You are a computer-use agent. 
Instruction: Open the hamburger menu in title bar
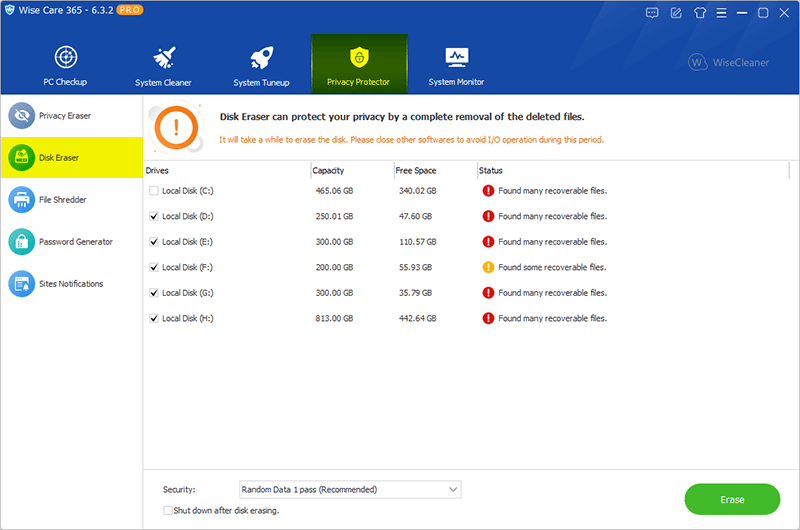(721, 13)
